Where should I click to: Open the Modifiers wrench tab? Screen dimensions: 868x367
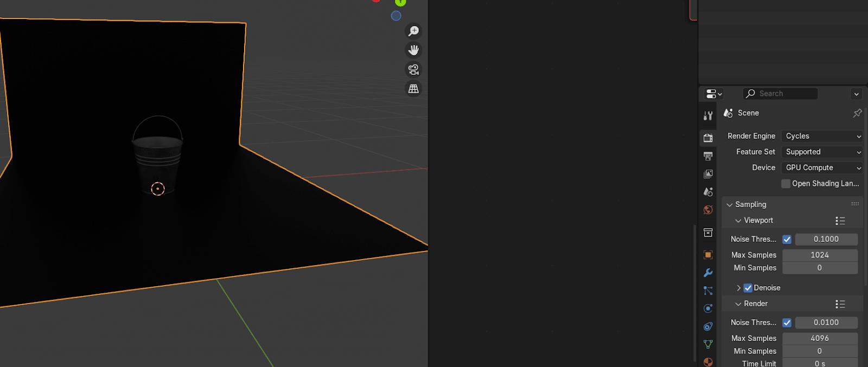pyautogui.click(x=708, y=273)
